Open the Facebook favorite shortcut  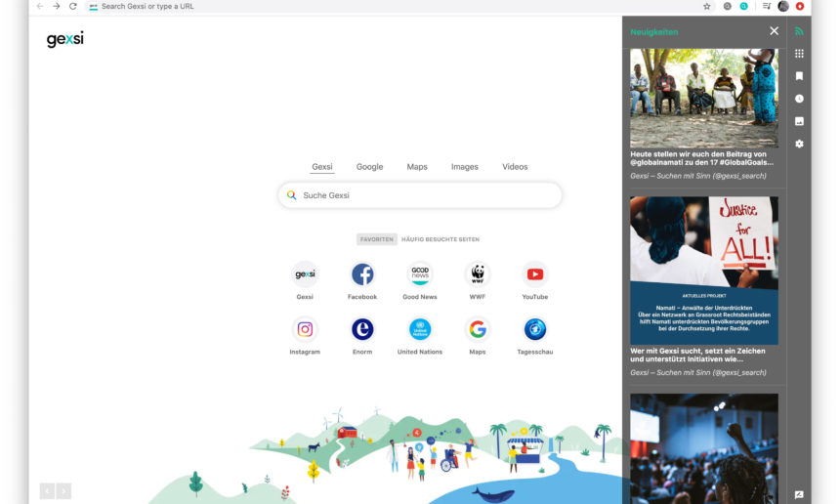point(362,274)
